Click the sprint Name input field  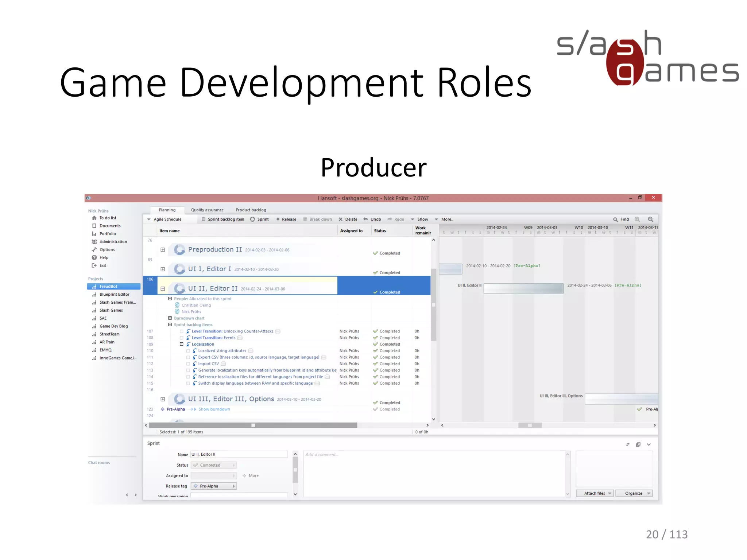pyautogui.click(x=239, y=455)
